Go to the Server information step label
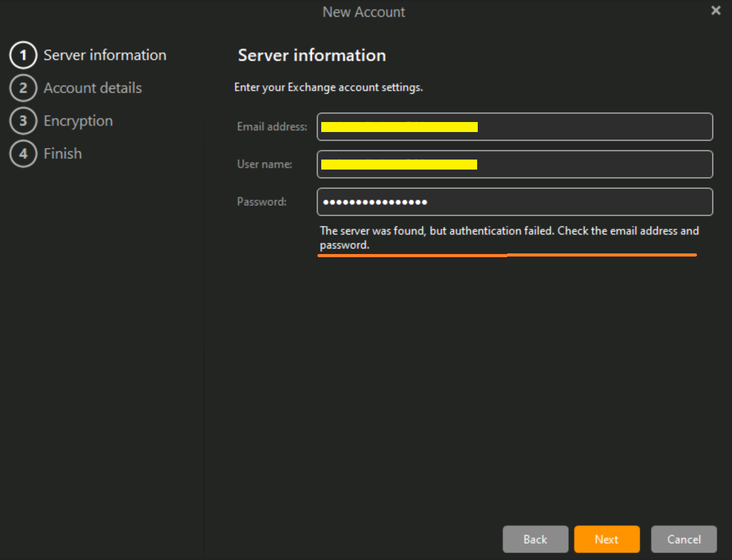 [x=105, y=55]
